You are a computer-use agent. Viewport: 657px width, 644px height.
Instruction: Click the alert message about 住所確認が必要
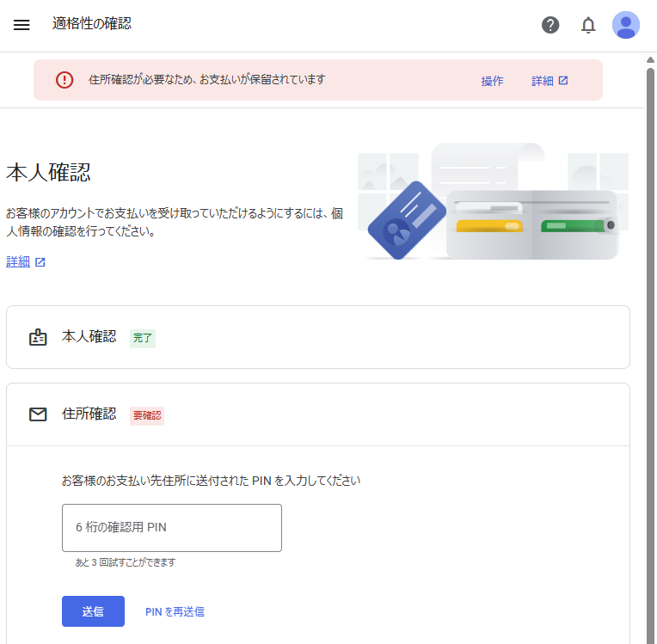(206, 79)
